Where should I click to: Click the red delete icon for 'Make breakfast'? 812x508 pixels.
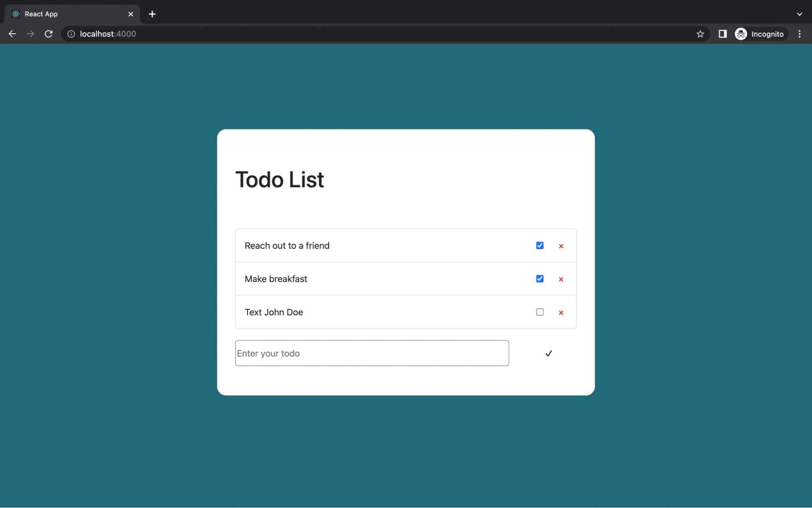[x=561, y=279]
